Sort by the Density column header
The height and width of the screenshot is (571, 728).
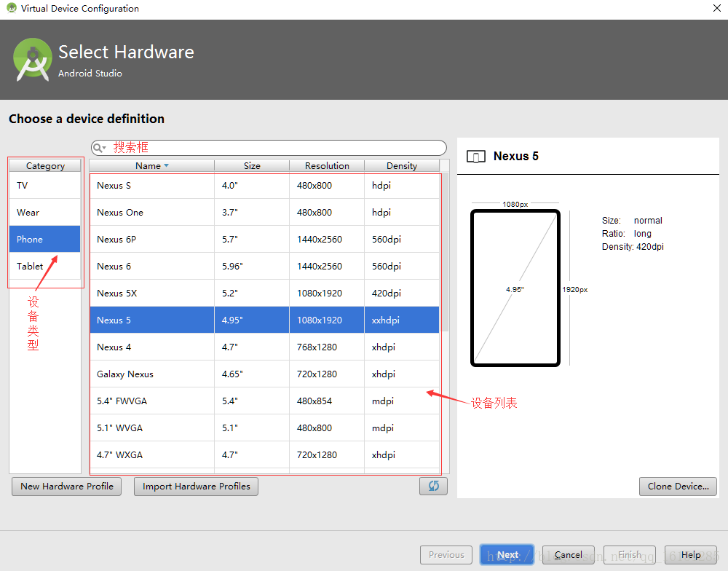click(x=402, y=166)
